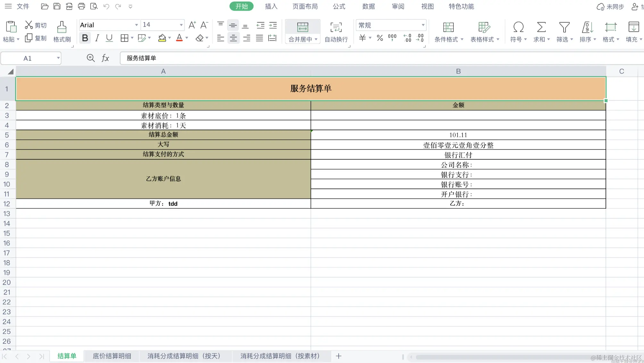The width and height of the screenshot is (644, 363).
Task: Expand the number format dropdown
Action: click(423, 25)
